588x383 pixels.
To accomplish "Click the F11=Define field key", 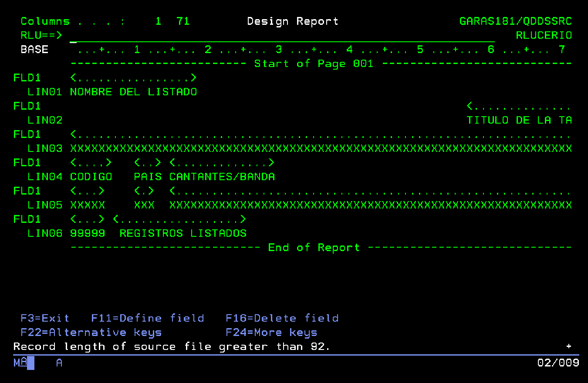I will coord(147,318).
